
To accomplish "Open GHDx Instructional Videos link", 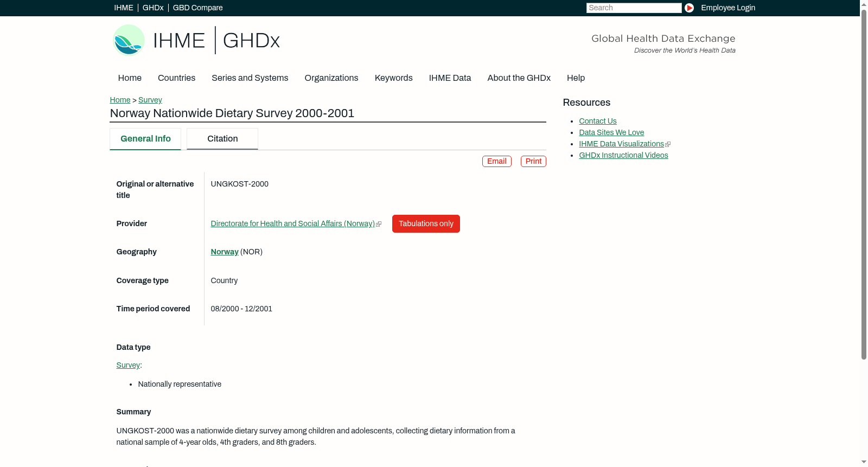I will pyautogui.click(x=623, y=155).
